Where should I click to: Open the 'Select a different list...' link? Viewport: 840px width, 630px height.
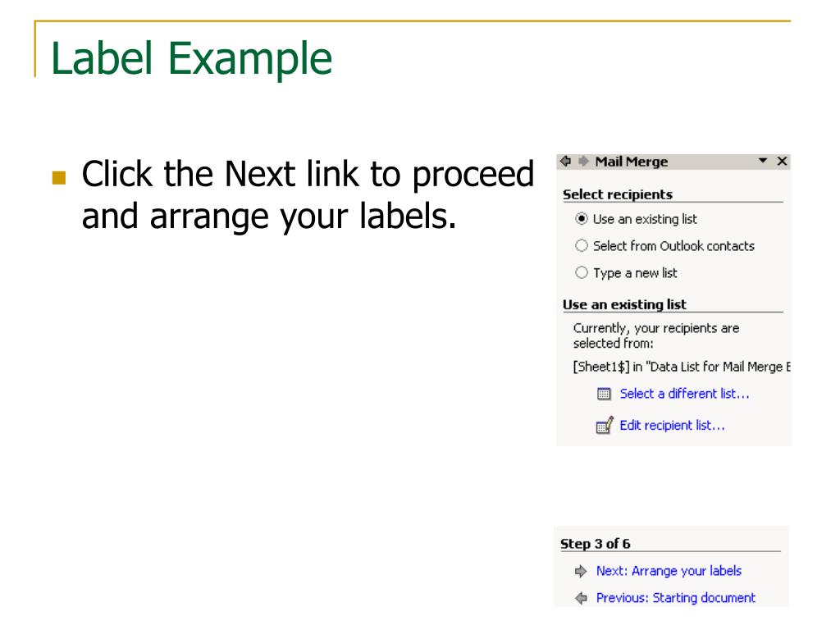684,394
